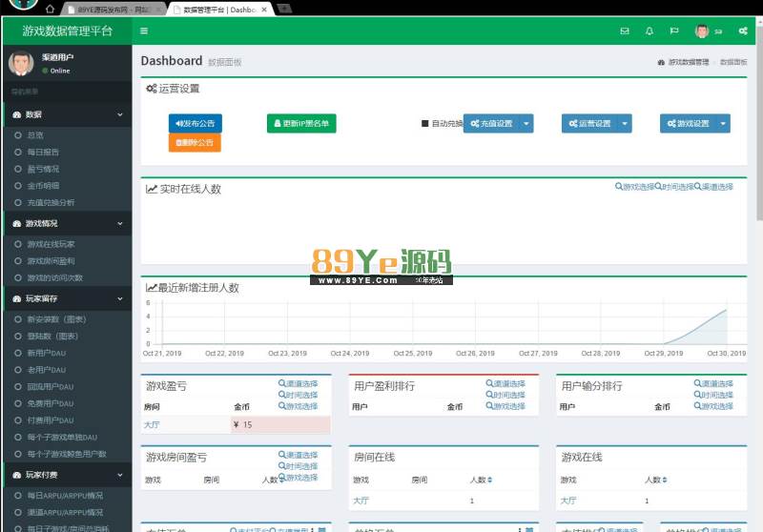
Task: Open the 游戏设置 dropdown arrow
Action: pos(723,124)
